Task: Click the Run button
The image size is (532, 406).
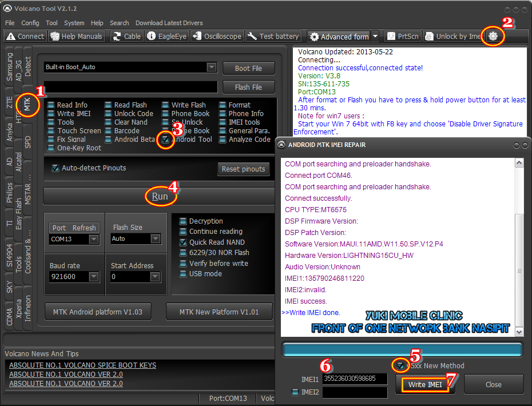Action: pyautogui.click(x=160, y=196)
